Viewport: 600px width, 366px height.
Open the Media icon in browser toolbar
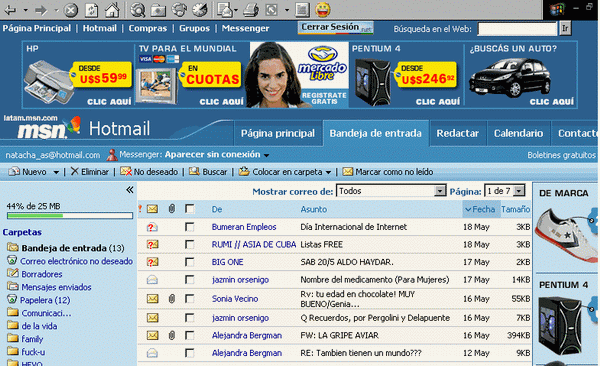point(179,10)
